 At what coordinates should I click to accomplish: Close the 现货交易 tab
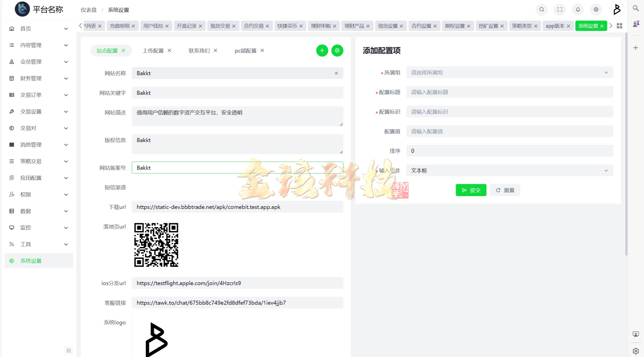coord(234,26)
